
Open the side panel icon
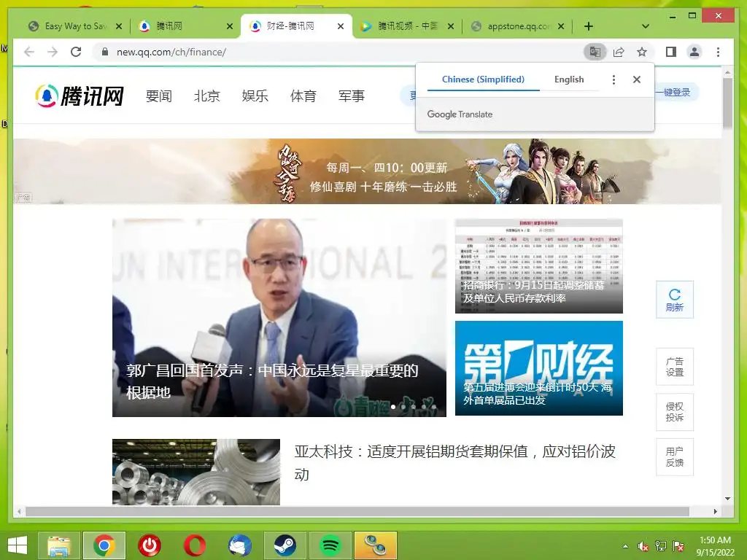671,52
